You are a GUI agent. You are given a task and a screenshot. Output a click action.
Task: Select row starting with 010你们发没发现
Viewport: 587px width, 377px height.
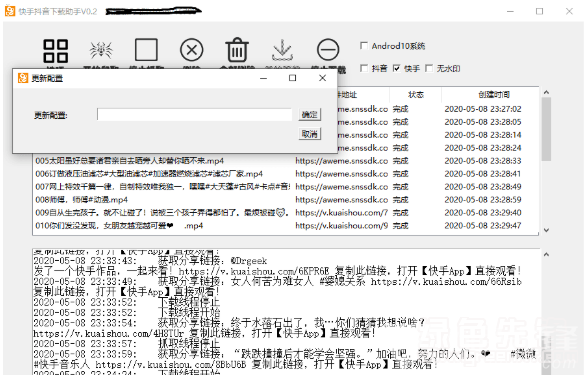285,226
